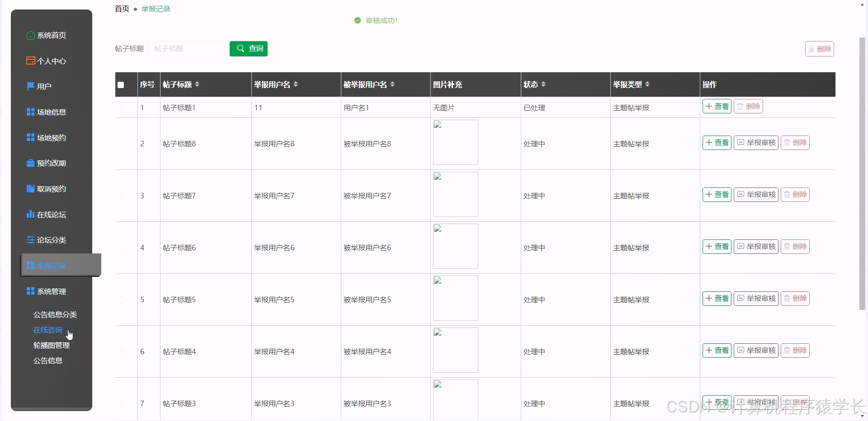Sort by 状态 column arrows
Image resolution: width=868 pixels, height=421 pixels.
click(543, 84)
